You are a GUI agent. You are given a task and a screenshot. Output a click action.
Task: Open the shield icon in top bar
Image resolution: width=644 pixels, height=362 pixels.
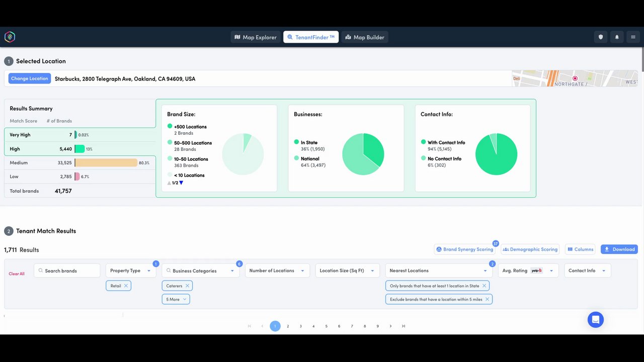(x=600, y=37)
